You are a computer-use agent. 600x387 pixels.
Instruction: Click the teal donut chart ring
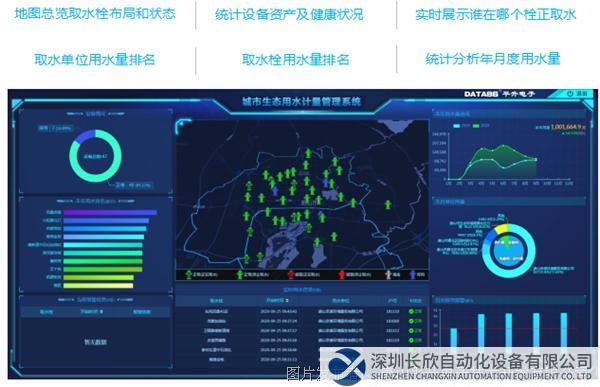(x=96, y=156)
